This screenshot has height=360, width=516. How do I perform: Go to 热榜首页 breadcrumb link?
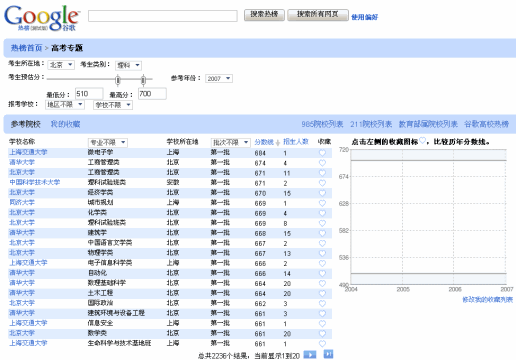(26, 48)
